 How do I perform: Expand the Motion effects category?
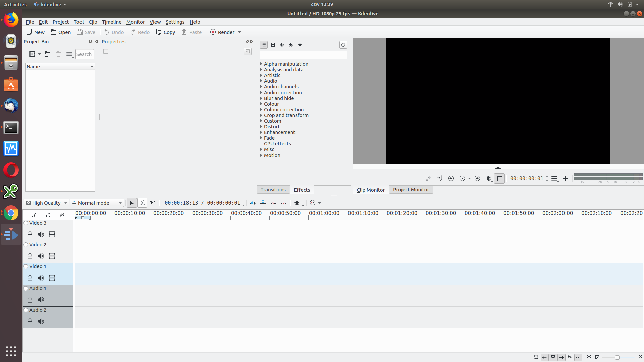[x=261, y=155]
